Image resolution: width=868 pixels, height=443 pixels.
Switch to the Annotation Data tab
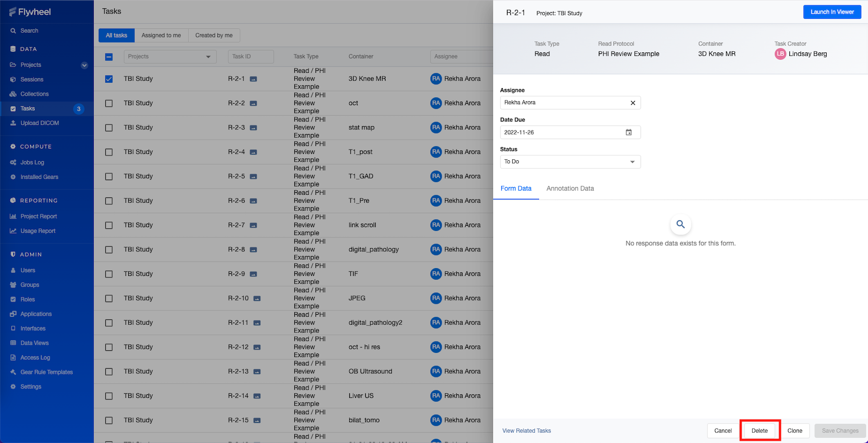pyautogui.click(x=570, y=189)
